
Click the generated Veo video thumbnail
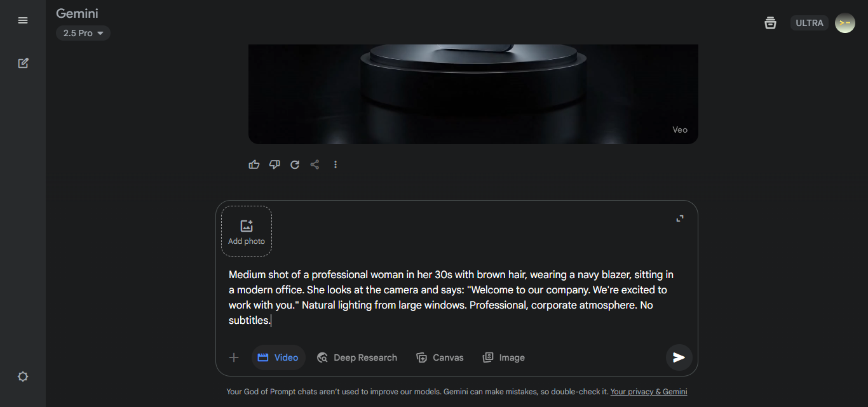(473, 94)
